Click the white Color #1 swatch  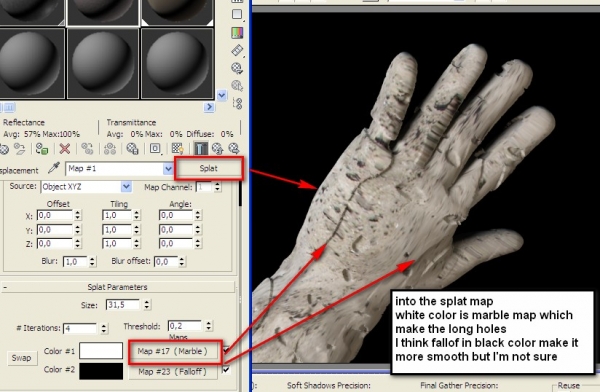101,351
